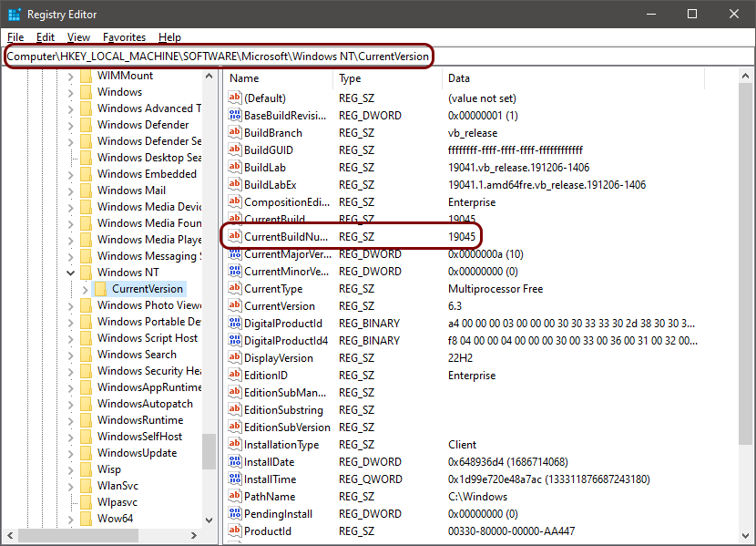Click the InstallTime QWORD icon
The image size is (756, 546).
click(235, 479)
